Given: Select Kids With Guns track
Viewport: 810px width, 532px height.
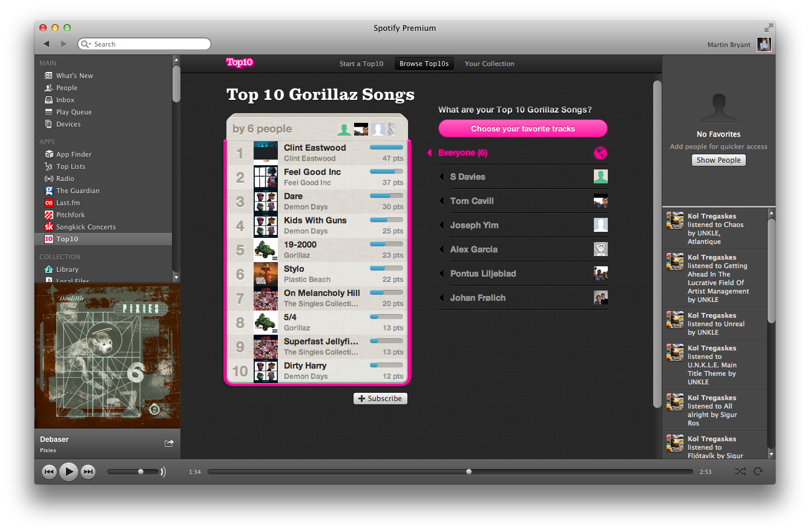Looking at the screenshot, I should point(317,226).
